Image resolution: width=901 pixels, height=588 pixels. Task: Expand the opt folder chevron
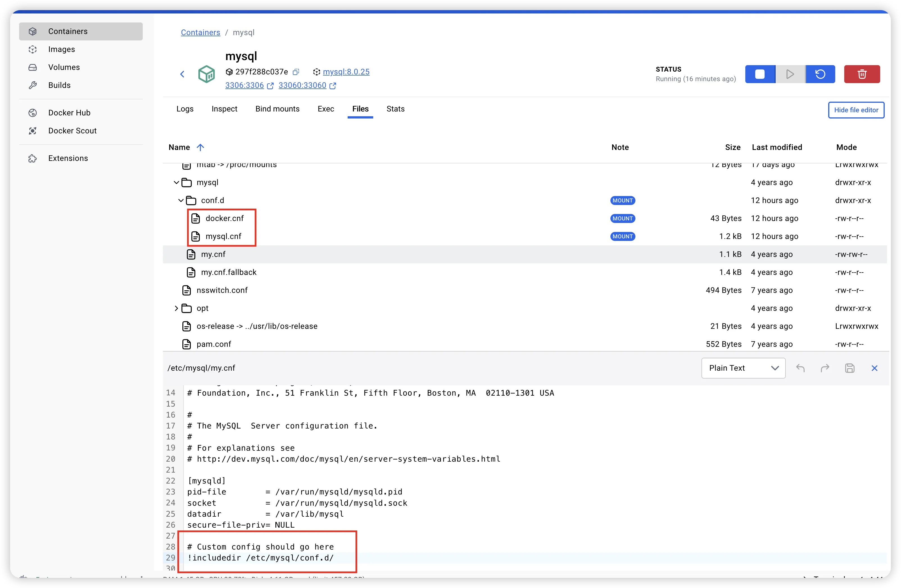click(x=176, y=308)
